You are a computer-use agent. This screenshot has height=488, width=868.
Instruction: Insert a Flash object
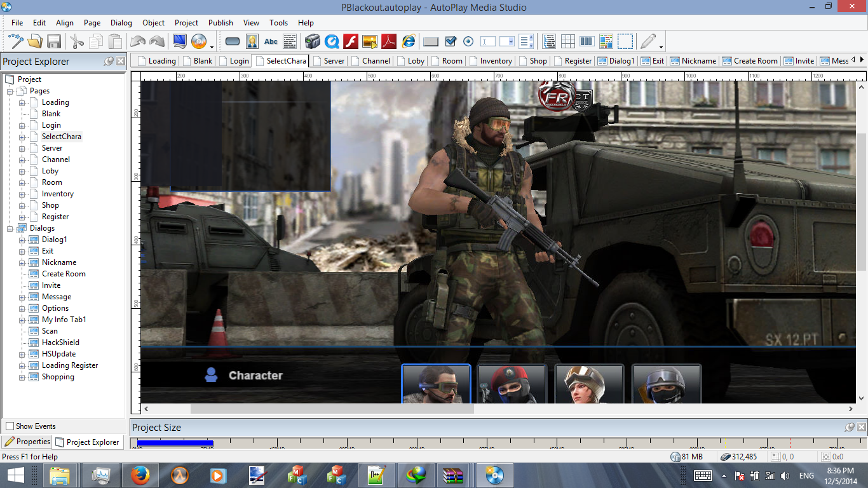pyautogui.click(x=351, y=42)
